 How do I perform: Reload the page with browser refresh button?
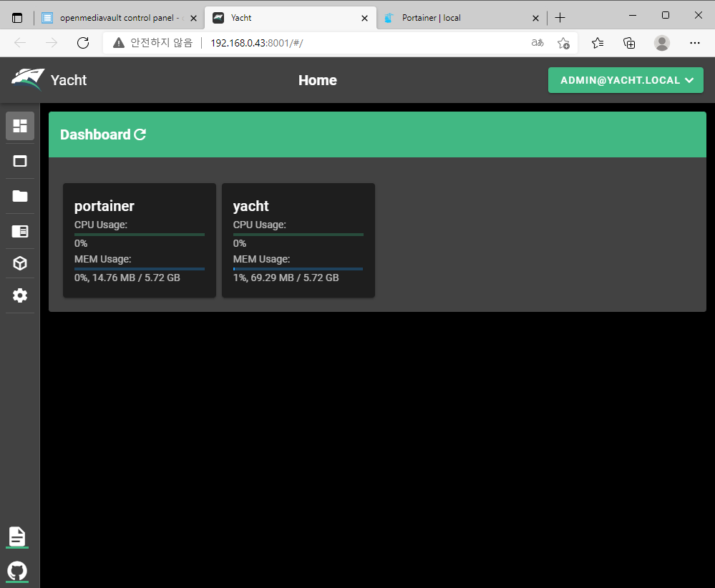coord(83,43)
